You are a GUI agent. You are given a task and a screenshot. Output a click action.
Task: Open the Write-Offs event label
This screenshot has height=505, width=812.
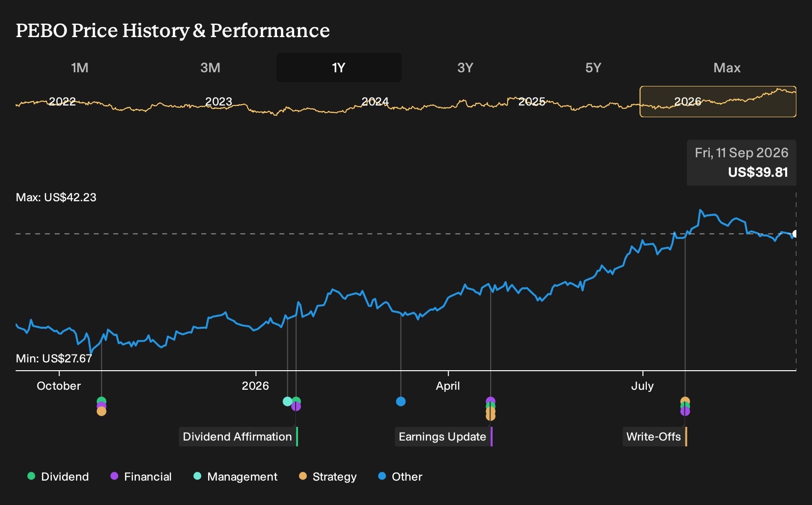pos(655,437)
